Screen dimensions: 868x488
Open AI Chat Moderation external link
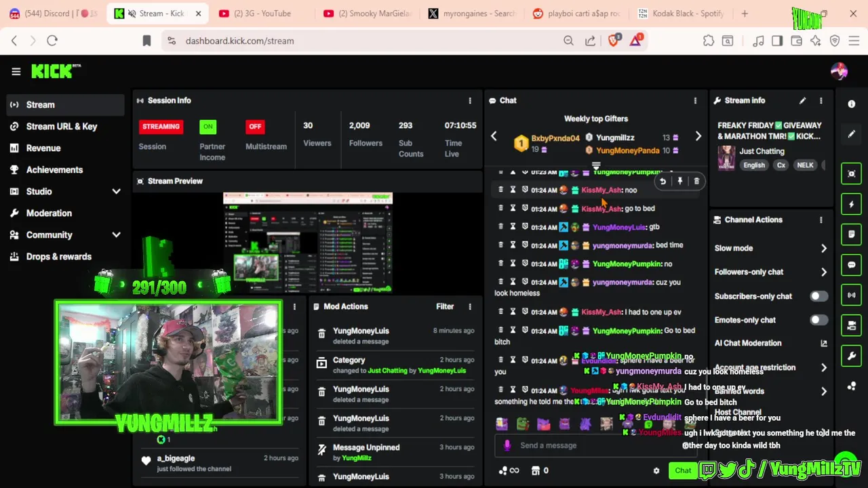coord(824,344)
